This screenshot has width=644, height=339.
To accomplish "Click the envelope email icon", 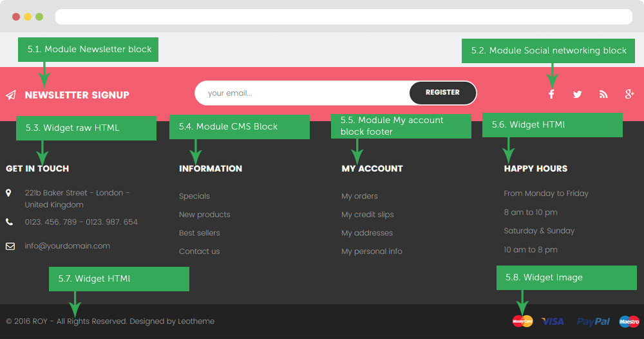I will coord(10,246).
